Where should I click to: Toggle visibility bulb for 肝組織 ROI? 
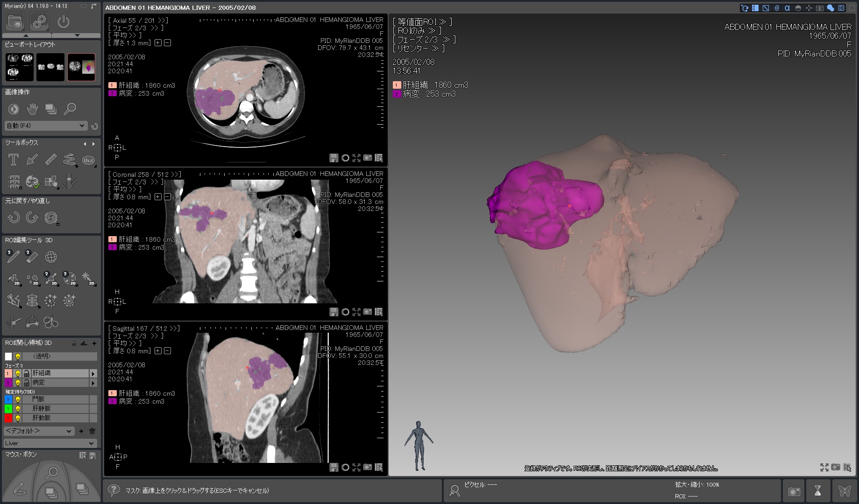point(18,373)
